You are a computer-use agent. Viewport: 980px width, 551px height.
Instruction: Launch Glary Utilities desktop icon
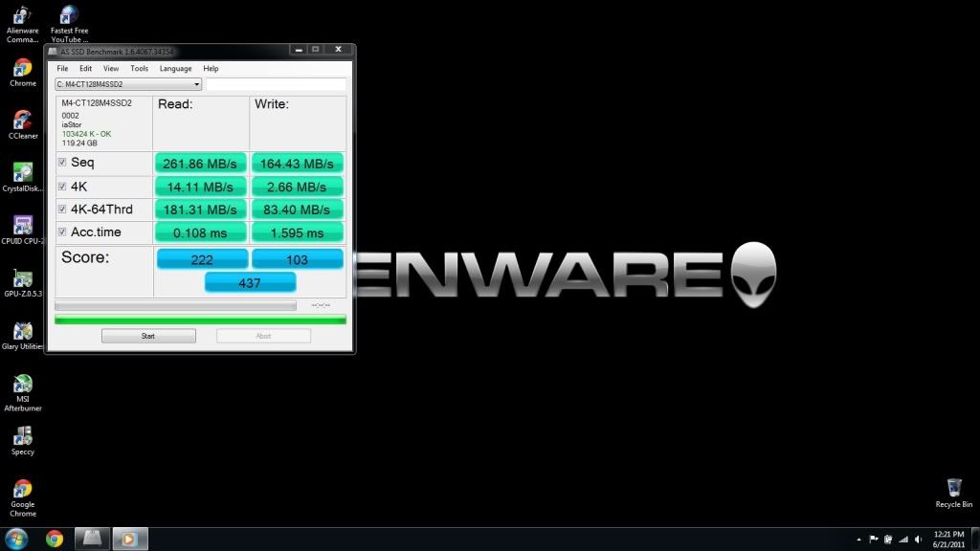pos(23,336)
